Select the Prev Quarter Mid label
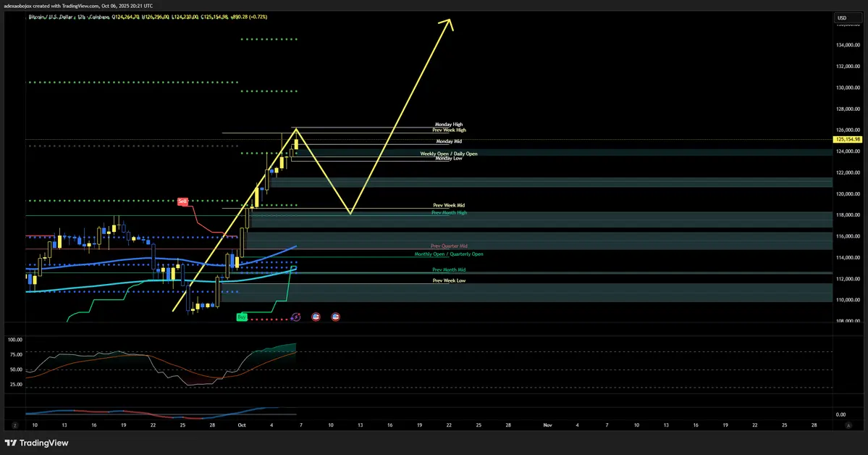Image resolution: width=868 pixels, height=455 pixels. (449, 246)
